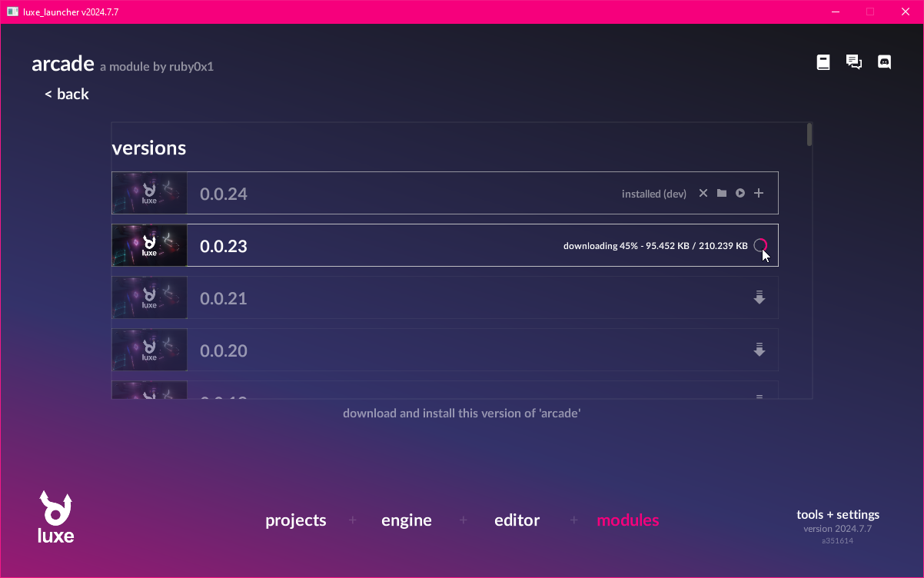
Task: Go back using the '< back' link
Action: pos(67,94)
